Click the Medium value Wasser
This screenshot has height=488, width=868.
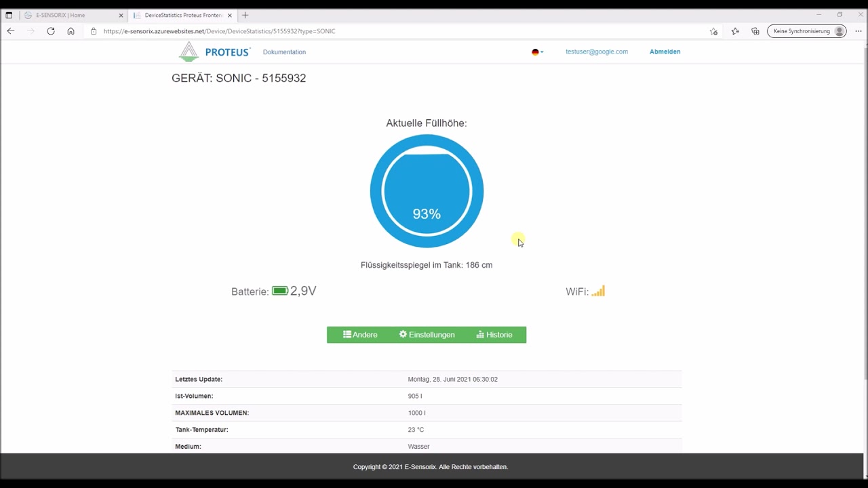(x=418, y=447)
